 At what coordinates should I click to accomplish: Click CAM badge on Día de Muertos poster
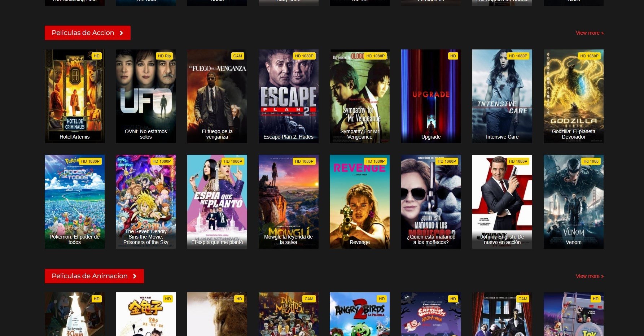(x=309, y=299)
